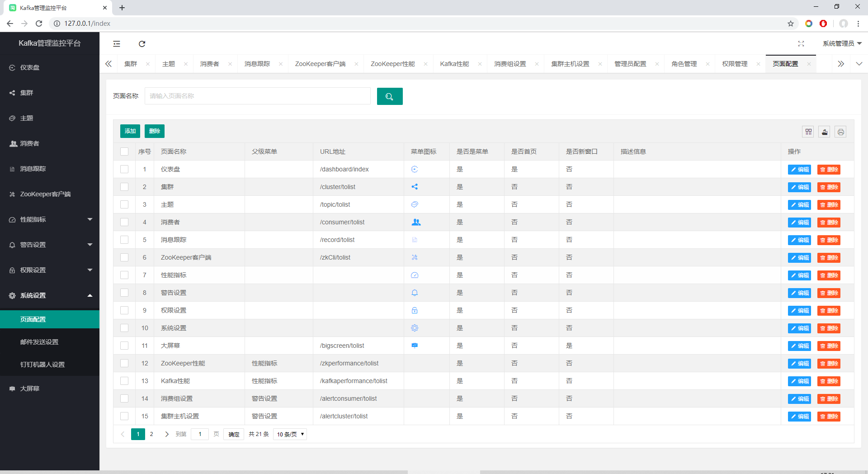Close the 集群 tab

(x=148, y=64)
